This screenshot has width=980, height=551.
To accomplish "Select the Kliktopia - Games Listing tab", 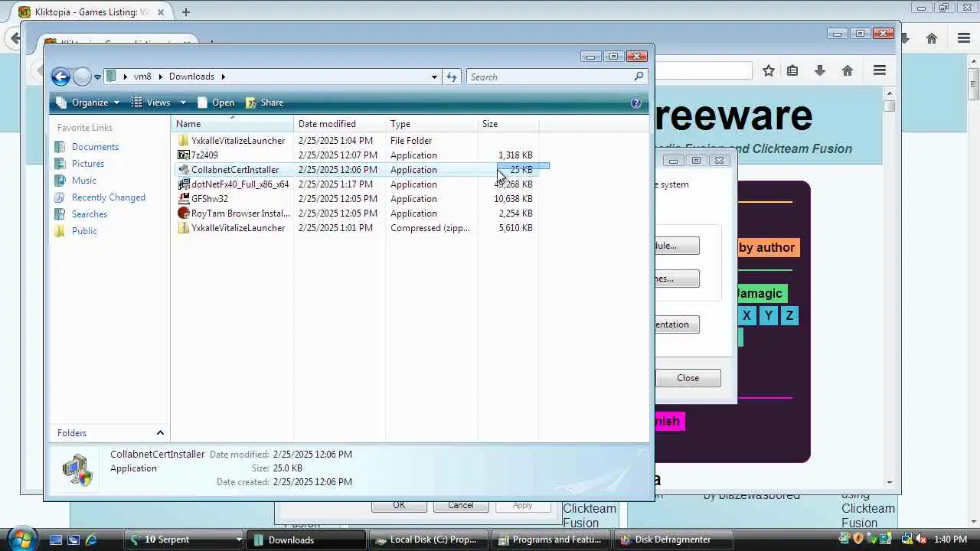I will coord(91,12).
